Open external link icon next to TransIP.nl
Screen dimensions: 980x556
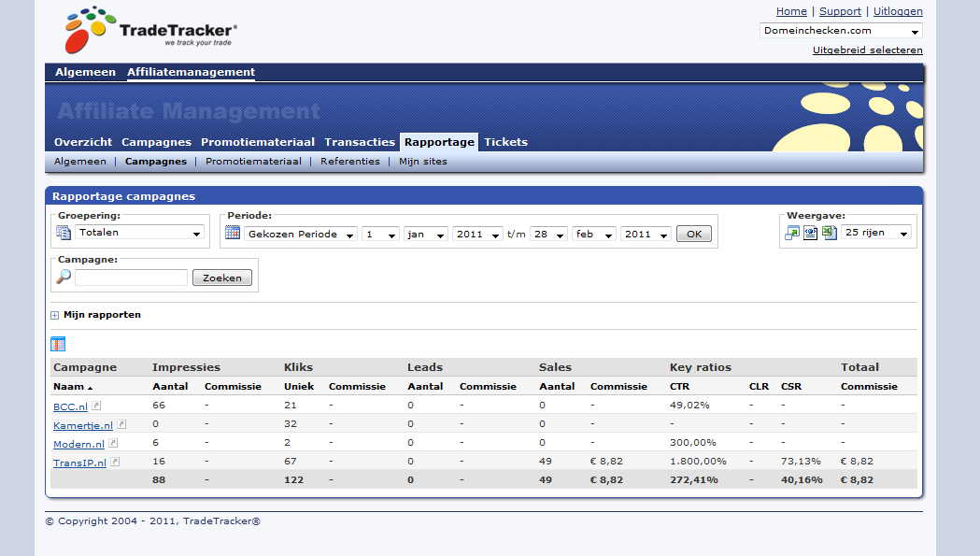click(115, 462)
